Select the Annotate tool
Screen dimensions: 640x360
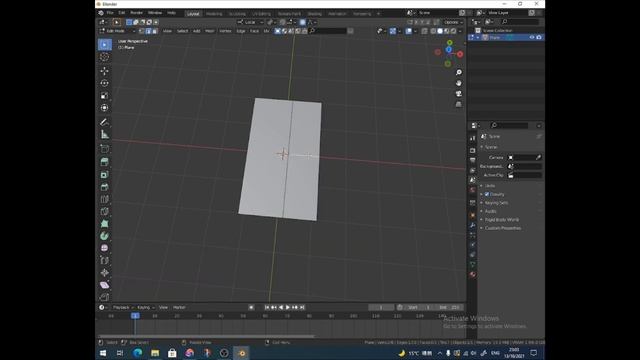(104, 122)
